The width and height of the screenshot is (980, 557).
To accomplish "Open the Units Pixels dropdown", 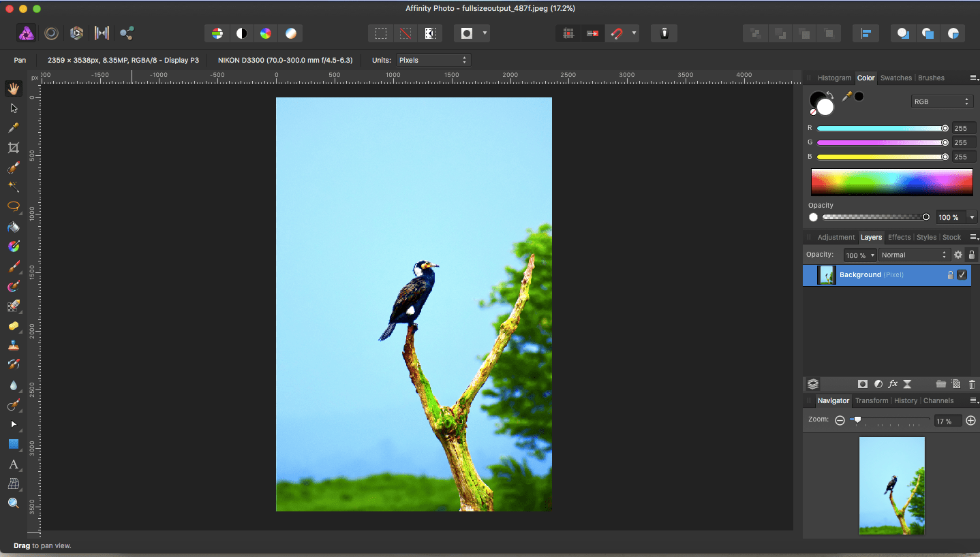I will tap(433, 60).
